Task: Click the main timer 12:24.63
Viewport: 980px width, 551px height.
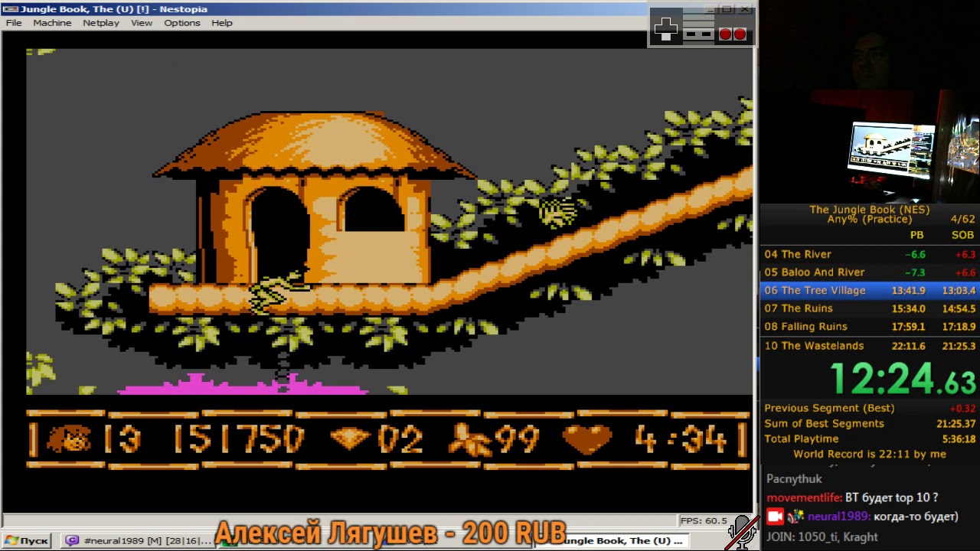Action: pos(903,380)
